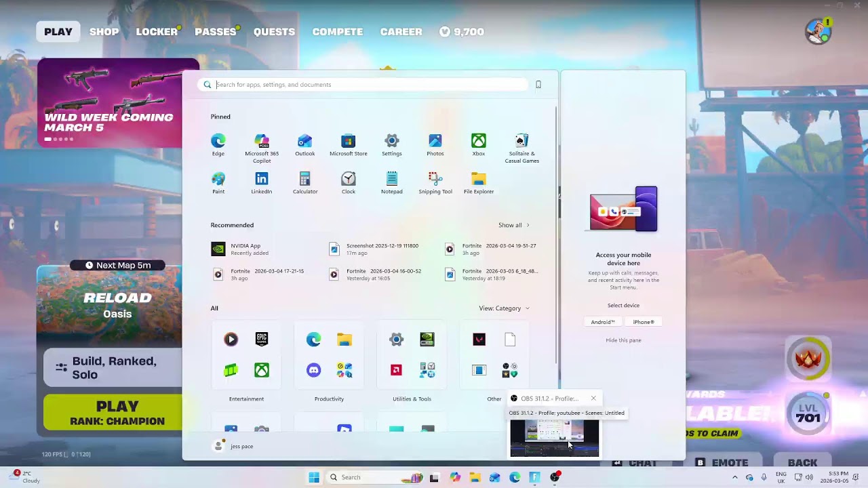
Task: Open pinned File Explorer
Action: [478, 182]
